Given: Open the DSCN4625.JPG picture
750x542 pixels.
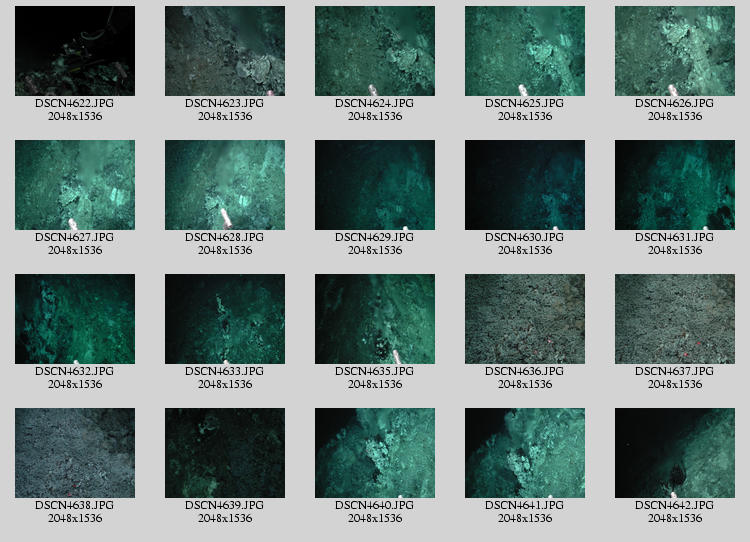Looking at the screenshot, I should pyautogui.click(x=525, y=51).
